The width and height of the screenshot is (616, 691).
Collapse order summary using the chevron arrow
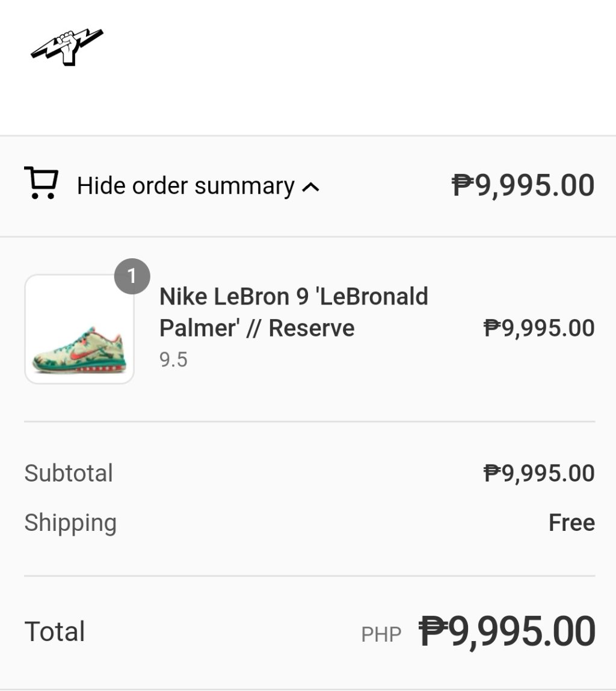click(310, 187)
